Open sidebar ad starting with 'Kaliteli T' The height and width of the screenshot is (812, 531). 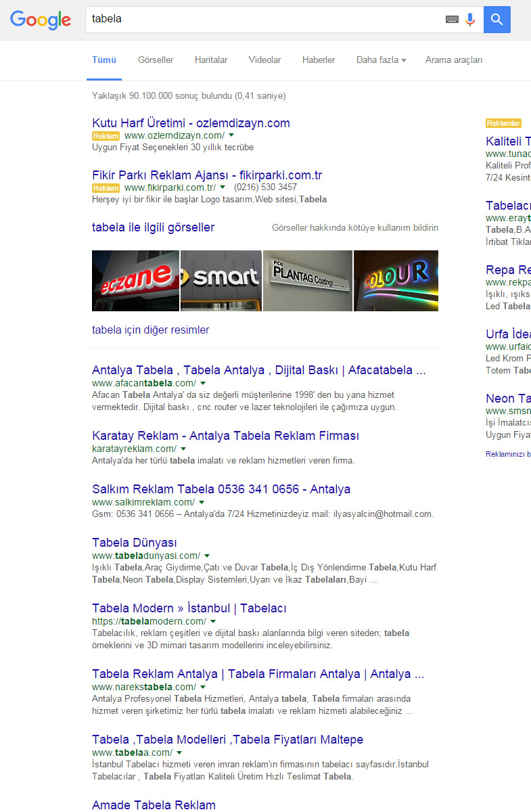click(508, 141)
